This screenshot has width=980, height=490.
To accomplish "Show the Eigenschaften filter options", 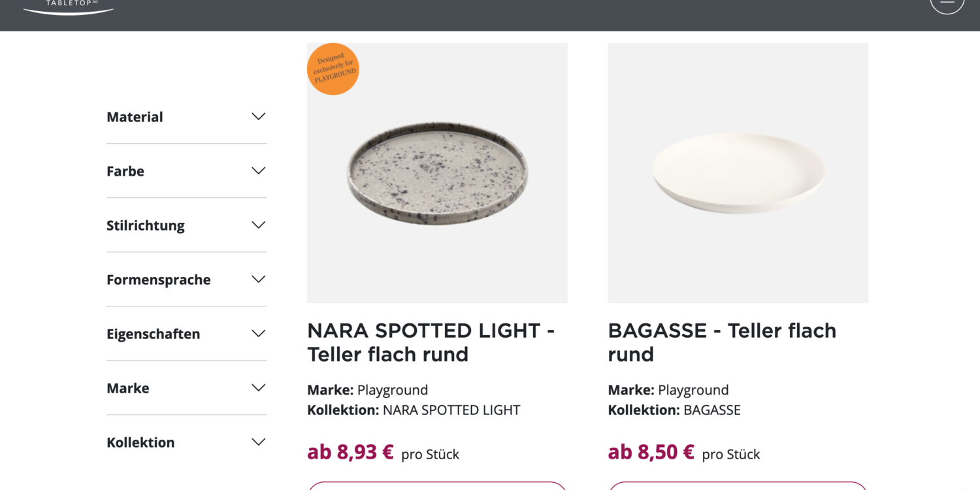I will click(186, 334).
